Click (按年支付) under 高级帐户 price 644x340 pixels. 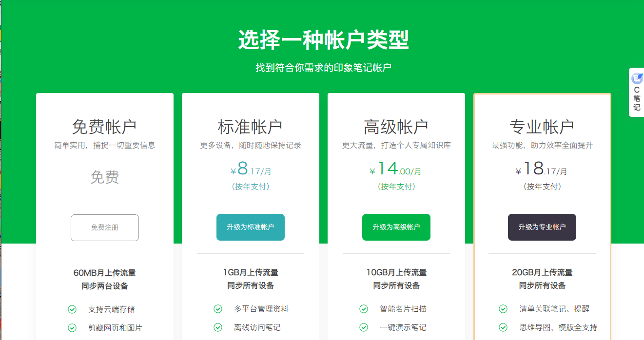coord(396,187)
